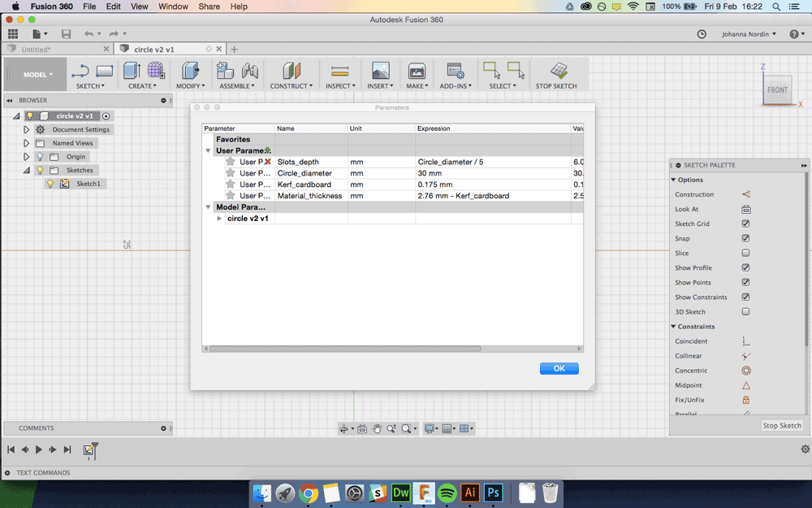Click the Stop Sketch toolbar icon
Image resolution: width=812 pixels, height=508 pixels.
pyautogui.click(x=559, y=71)
